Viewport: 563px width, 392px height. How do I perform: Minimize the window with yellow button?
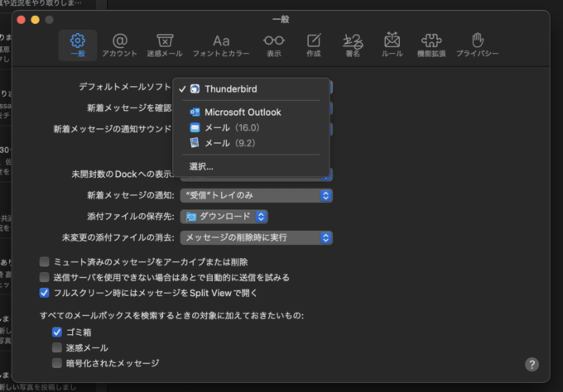(x=35, y=20)
